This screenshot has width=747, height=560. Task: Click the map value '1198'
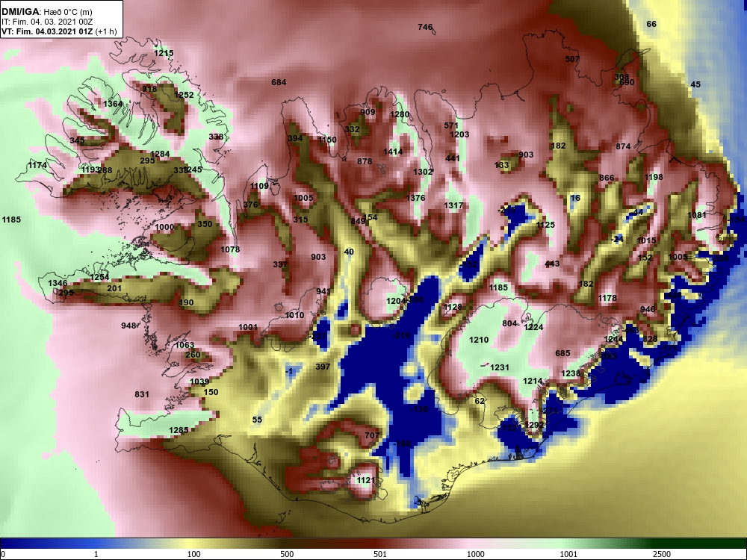tap(653, 177)
